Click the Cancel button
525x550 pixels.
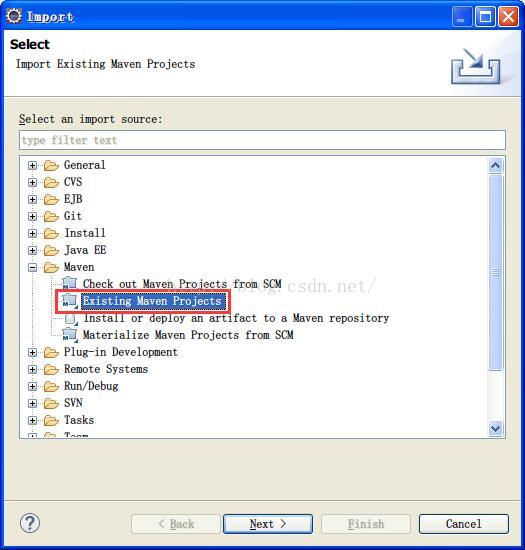click(x=464, y=524)
